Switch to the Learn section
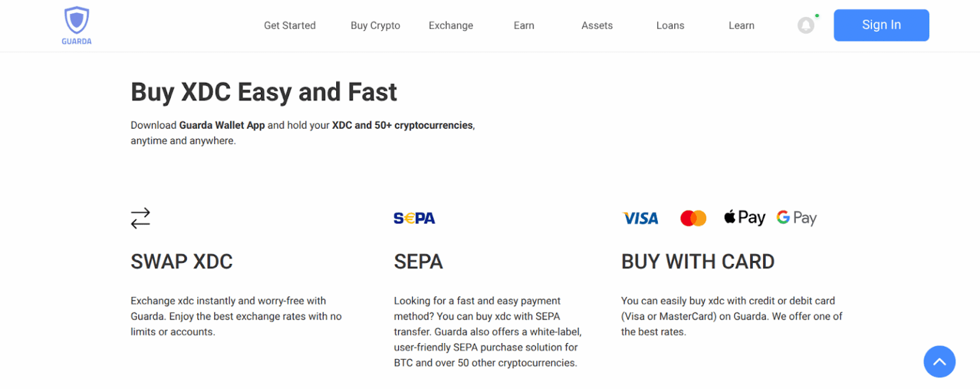Screen dimensions: 980x389 (x=741, y=25)
